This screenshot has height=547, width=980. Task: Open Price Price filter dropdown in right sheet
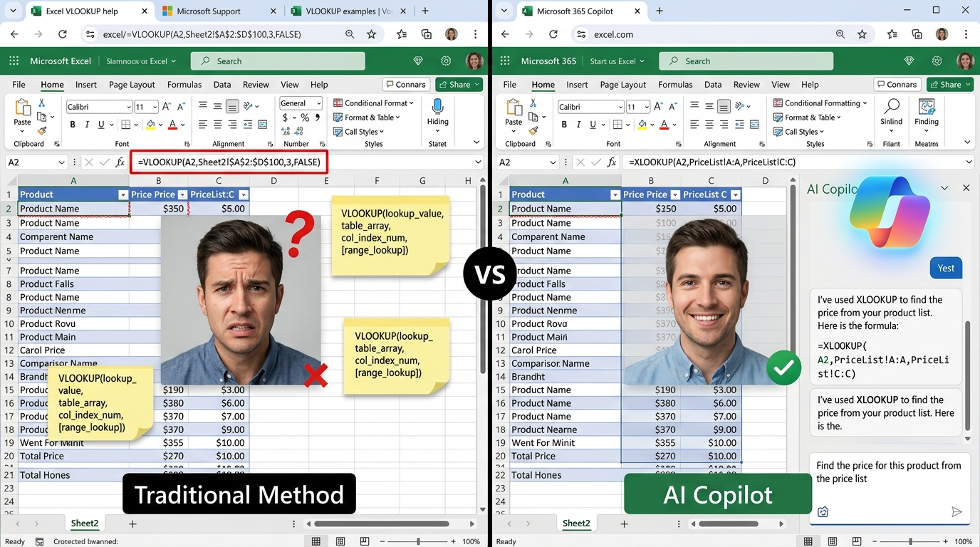click(674, 194)
